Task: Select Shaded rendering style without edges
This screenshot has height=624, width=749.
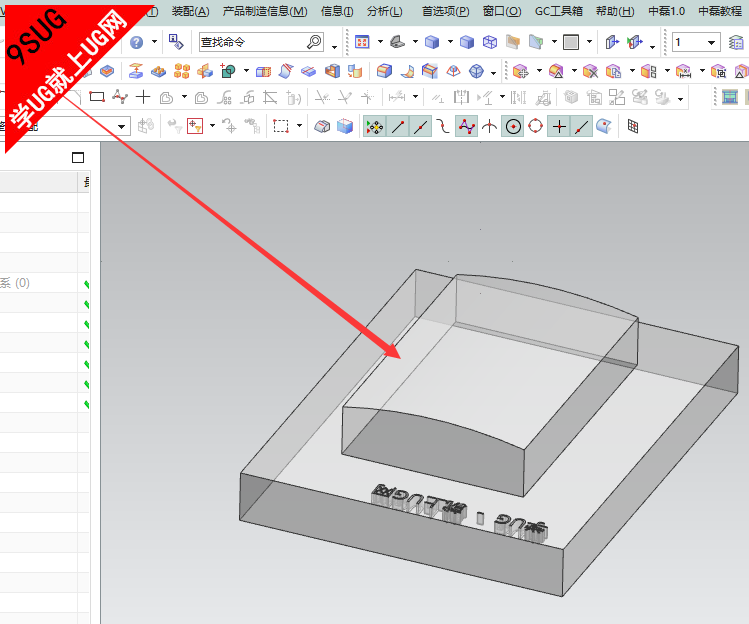Action: click(467, 42)
